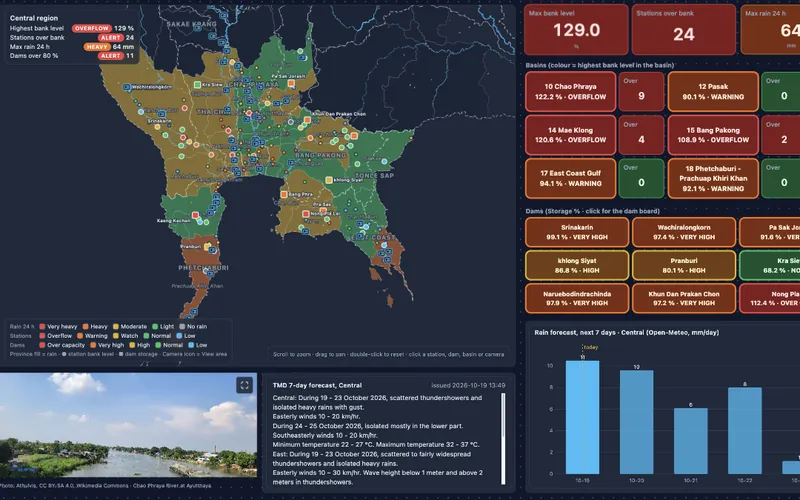Screen dimensions: 800x500
Task: Click the 10-22 forecast bar
Action: (x=744, y=431)
